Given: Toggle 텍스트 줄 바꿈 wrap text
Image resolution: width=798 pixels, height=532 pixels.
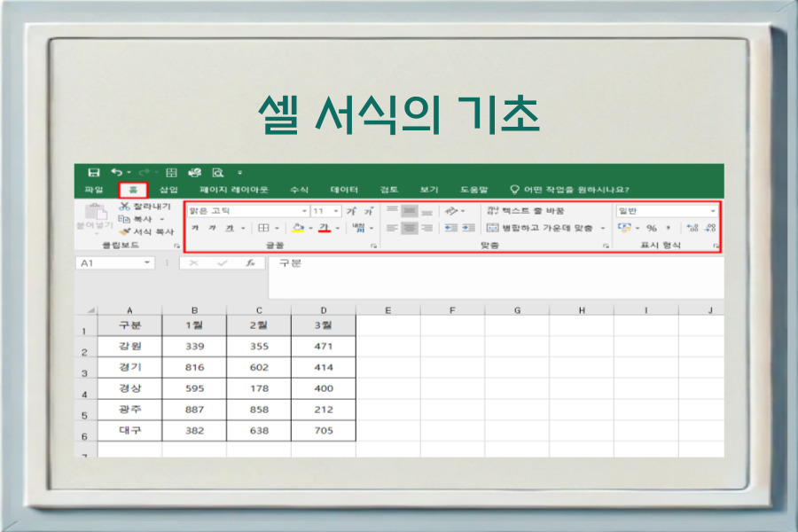Looking at the screenshot, I should click(525, 211).
